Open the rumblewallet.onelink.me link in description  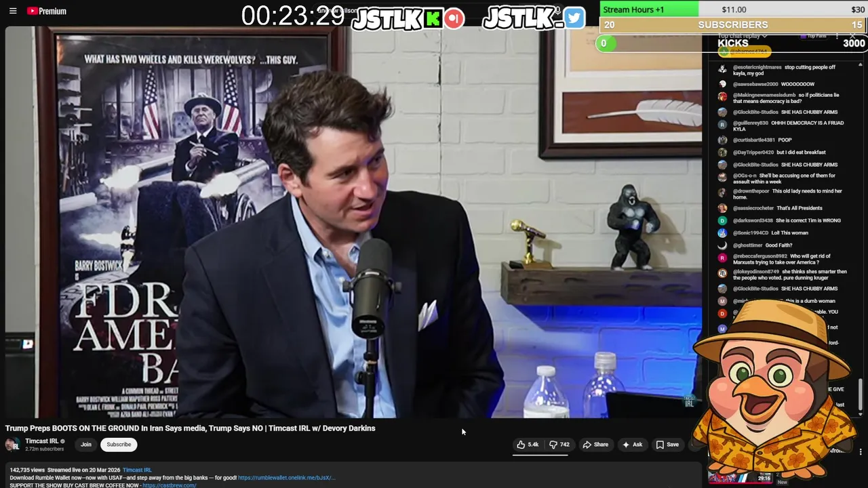286,478
